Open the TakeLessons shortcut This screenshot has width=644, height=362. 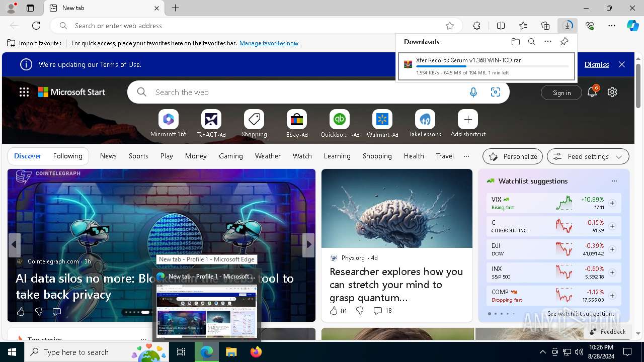[425, 124]
